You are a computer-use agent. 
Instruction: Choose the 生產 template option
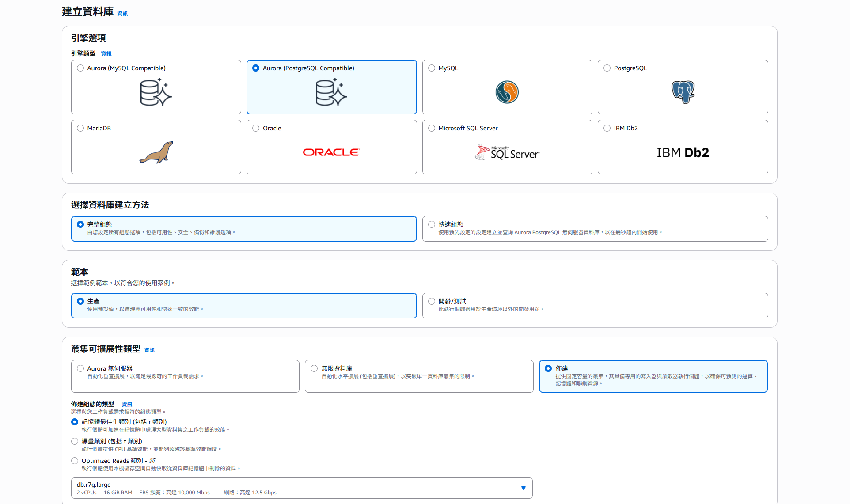(x=244, y=306)
